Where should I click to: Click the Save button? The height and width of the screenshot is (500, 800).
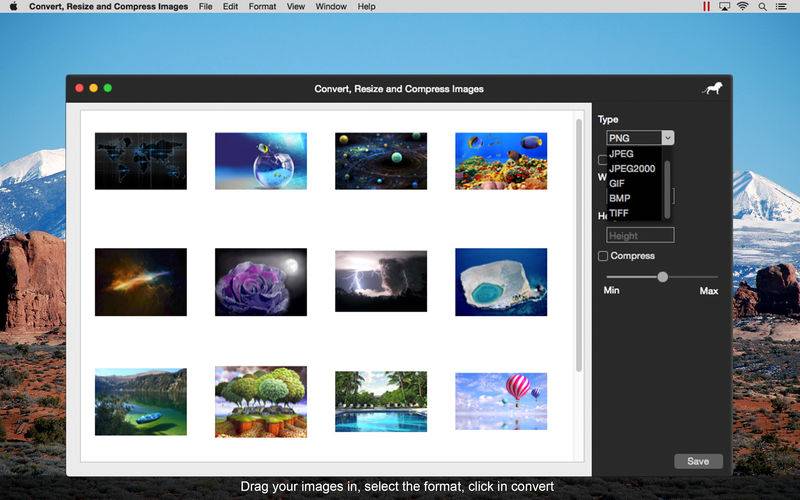pos(698,461)
